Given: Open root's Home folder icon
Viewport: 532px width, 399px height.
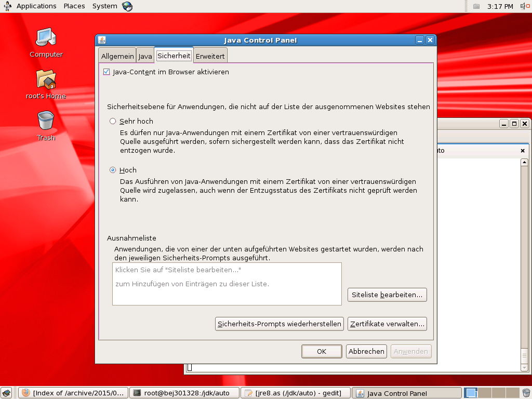Looking at the screenshot, I should click(46, 79).
